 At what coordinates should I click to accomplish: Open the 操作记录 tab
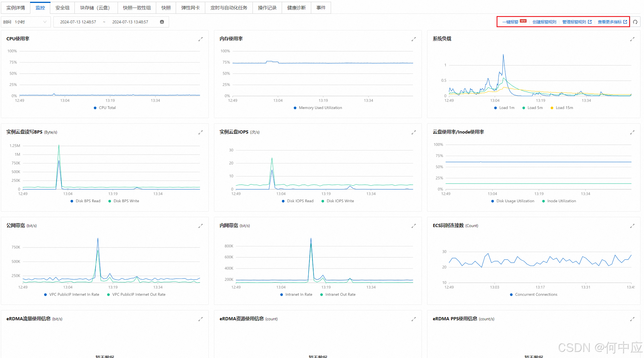pos(267,8)
